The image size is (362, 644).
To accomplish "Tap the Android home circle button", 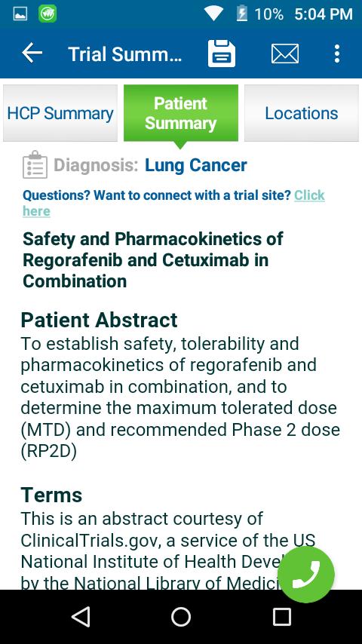I will coord(181,617).
